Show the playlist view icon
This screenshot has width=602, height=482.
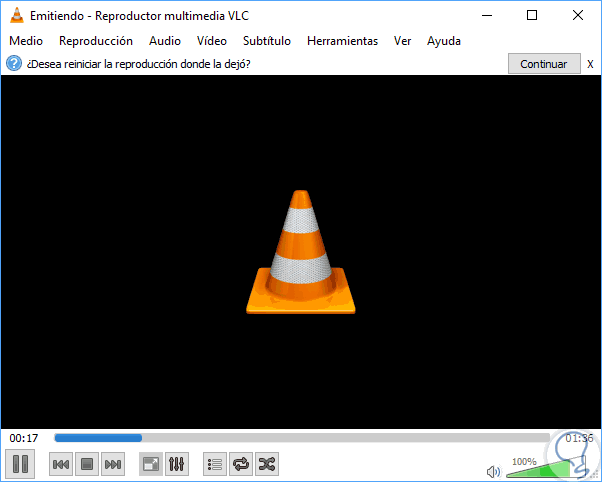coord(215,464)
